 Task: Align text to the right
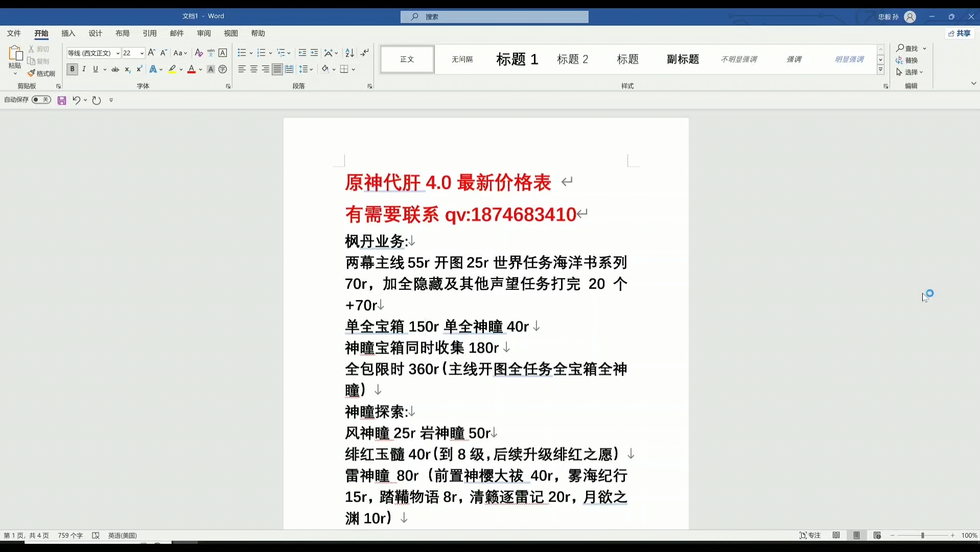(x=266, y=69)
